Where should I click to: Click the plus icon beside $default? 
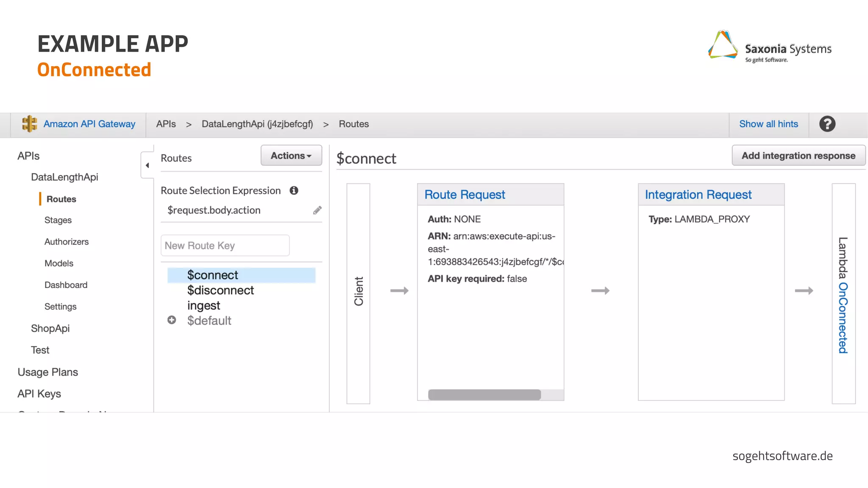[172, 320]
